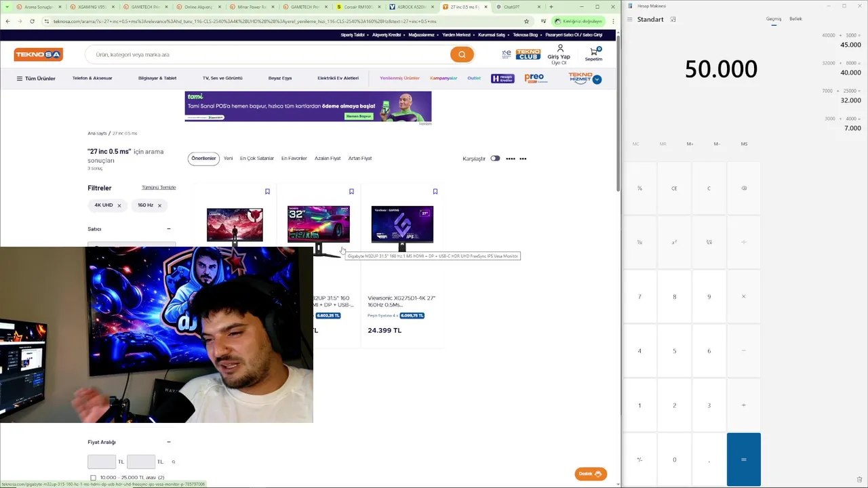Click Tümünü Temizle to clear filters

(159, 188)
